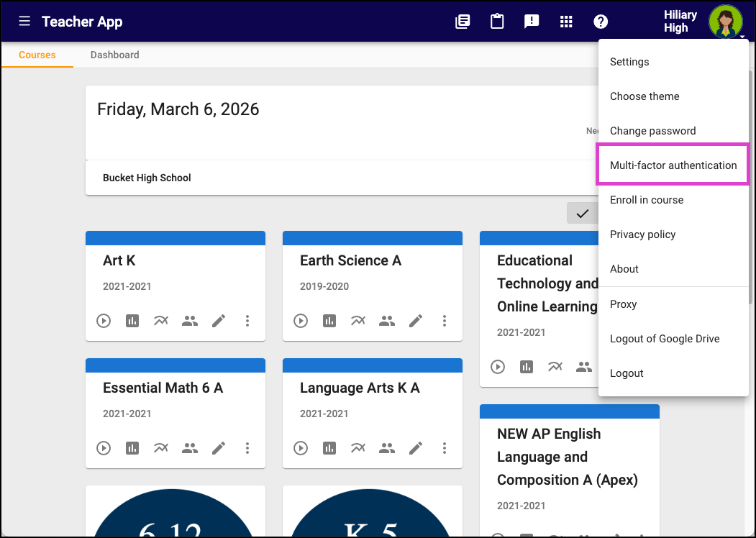Open the hamburger navigation menu
The width and height of the screenshot is (756, 538).
pyautogui.click(x=24, y=21)
